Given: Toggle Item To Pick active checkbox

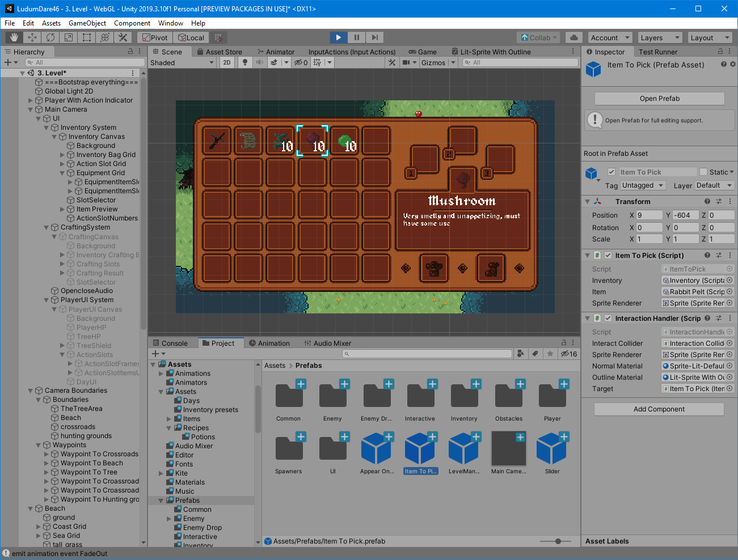Looking at the screenshot, I should click(612, 172).
